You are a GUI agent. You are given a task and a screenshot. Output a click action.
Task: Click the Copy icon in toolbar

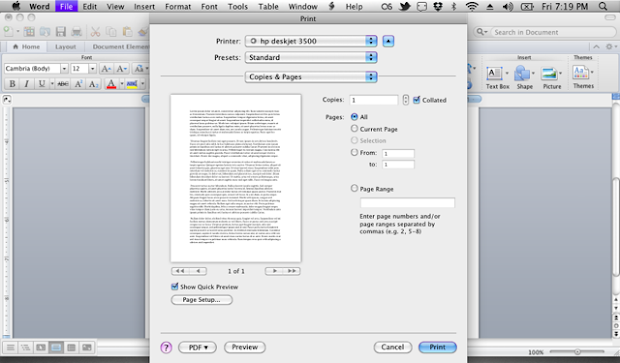(112, 32)
